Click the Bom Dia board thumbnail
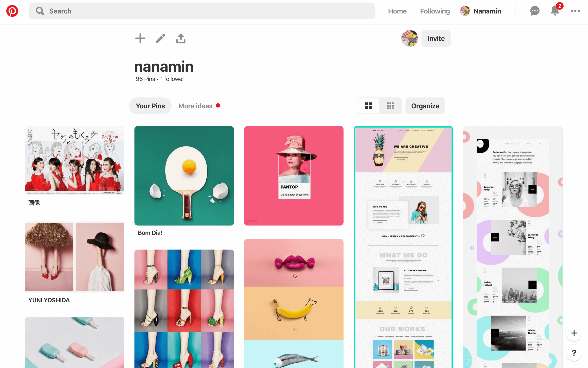This screenshot has height=368, width=588. (x=184, y=176)
